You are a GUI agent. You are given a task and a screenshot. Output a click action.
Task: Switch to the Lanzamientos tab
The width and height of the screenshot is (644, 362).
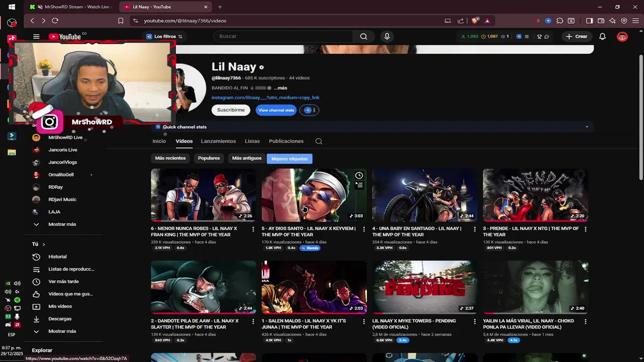point(218,141)
